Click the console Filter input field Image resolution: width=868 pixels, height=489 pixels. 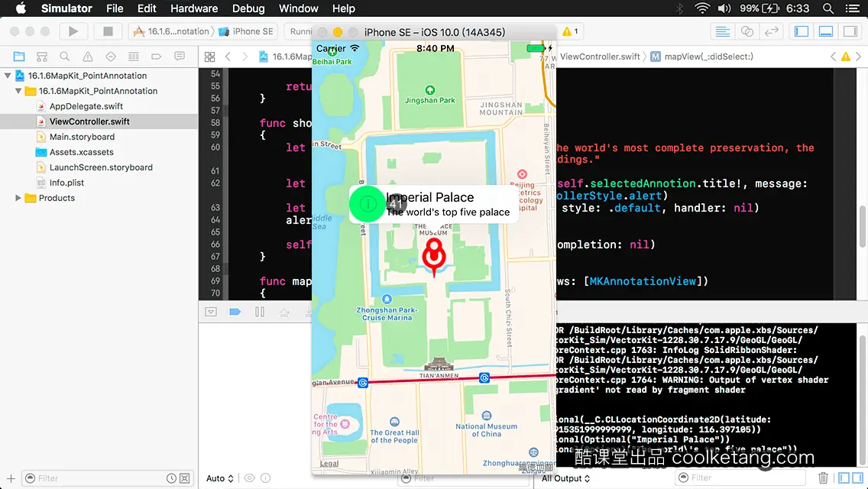tap(740, 478)
